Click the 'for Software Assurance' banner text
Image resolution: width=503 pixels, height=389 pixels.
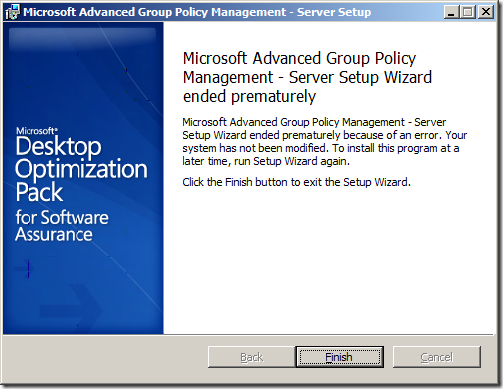coord(62,225)
